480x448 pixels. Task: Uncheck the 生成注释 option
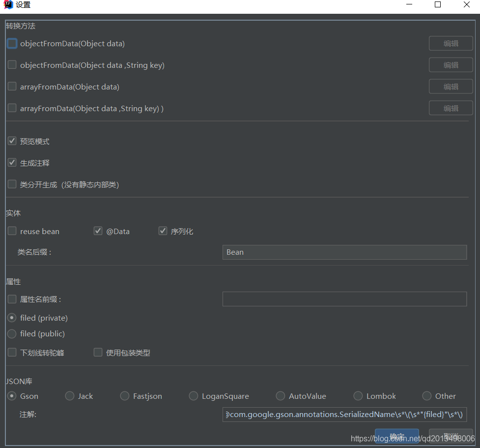click(12, 162)
